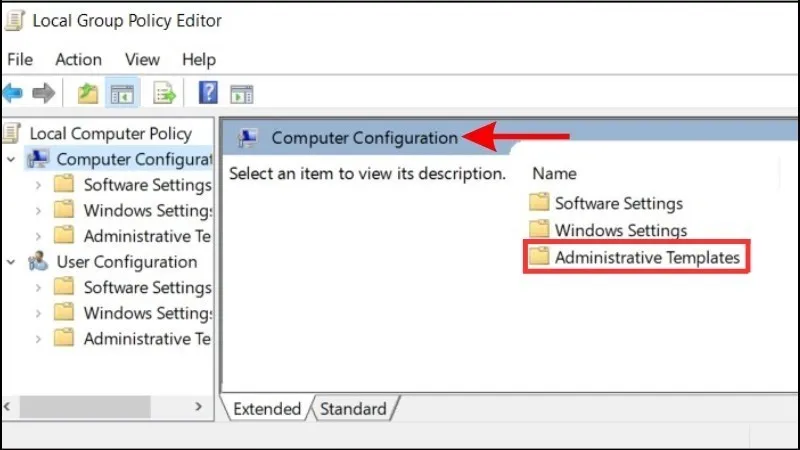Open the File menu
The width and height of the screenshot is (800, 450).
(x=20, y=60)
